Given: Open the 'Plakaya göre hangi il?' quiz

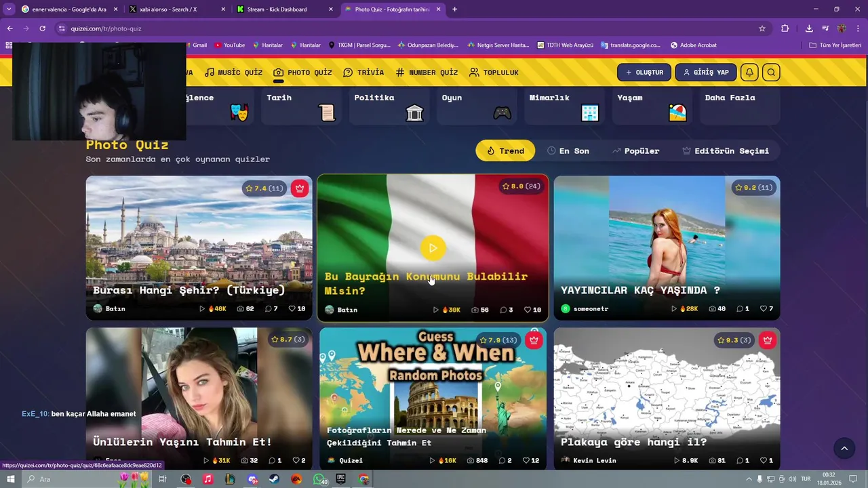Looking at the screenshot, I should point(667,399).
